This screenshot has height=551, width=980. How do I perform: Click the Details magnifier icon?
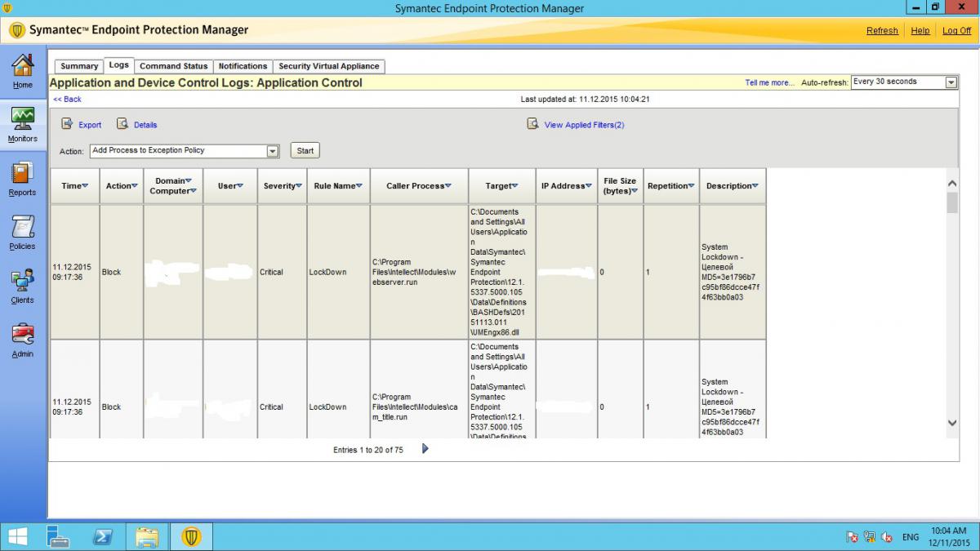[122, 124]
